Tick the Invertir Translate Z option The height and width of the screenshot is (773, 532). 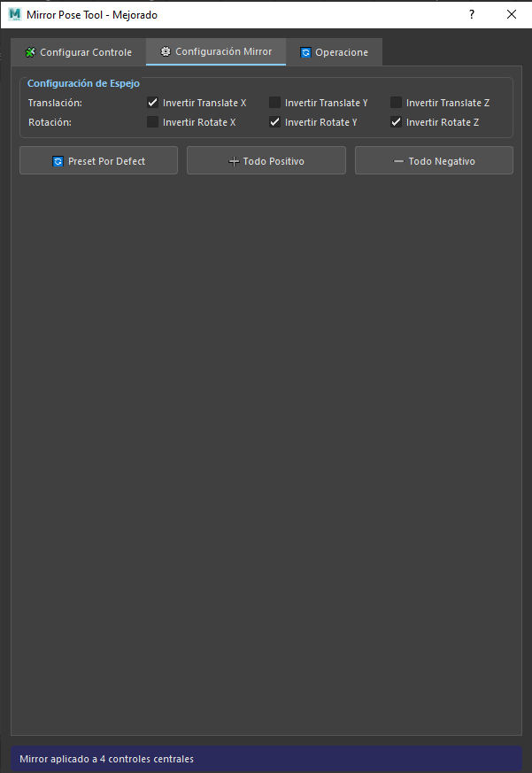click(x=397, y=103)
